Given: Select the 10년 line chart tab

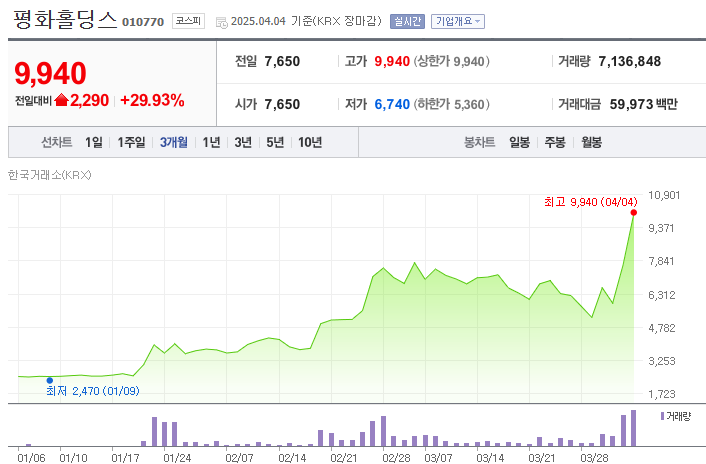Looking at the screenshot, I should (310, 142).
